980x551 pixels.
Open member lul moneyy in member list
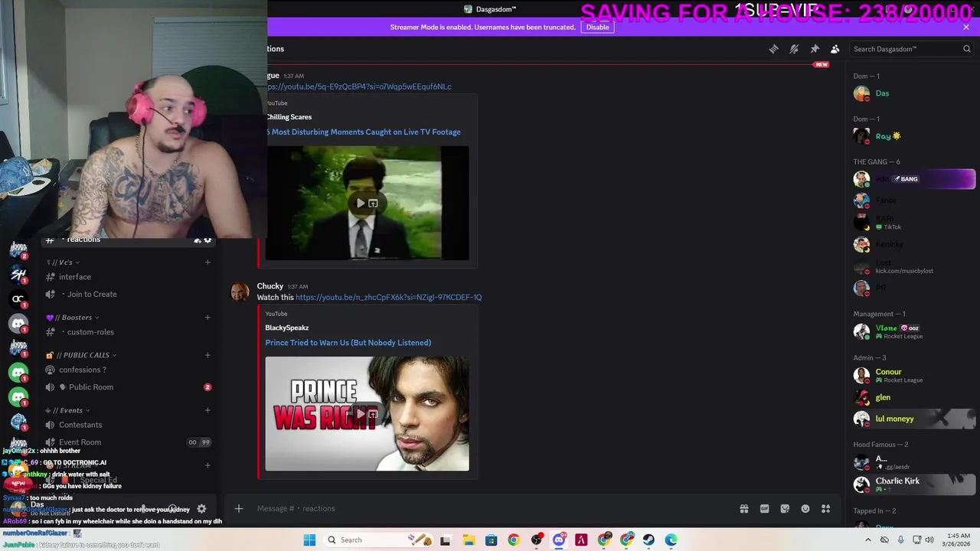click(x=913, y=419)
